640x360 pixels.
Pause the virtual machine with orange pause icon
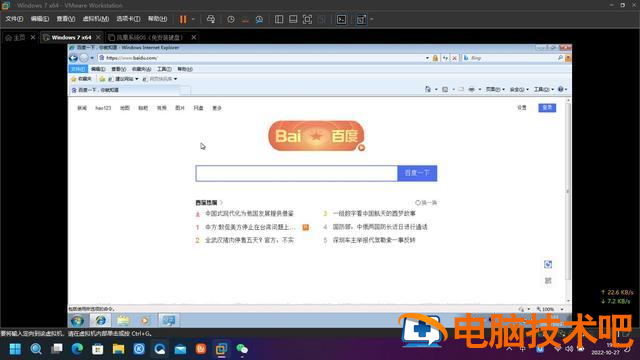click(x=183, y=19)
